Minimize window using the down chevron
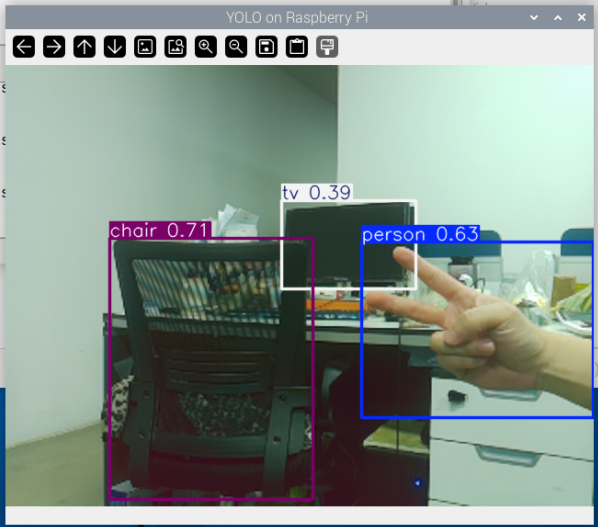Image resolution: width=598 pixels, height=527 pixels. point(534,18)
